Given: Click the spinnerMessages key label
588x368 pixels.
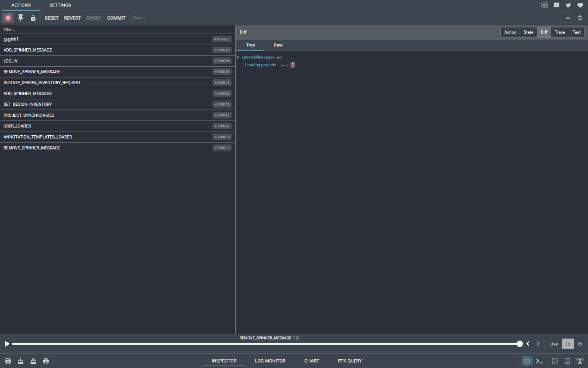Looking at the screenshot, I should (258, 57).
